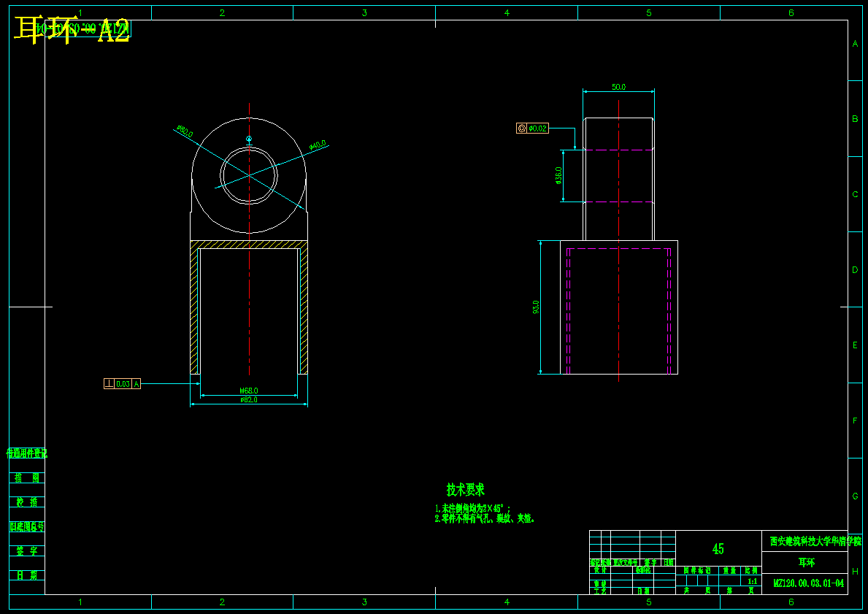Image resolution: width=868 pixels, height=614 pixels.
Task: Select the datum A marker on the bore circle
Action: pyautogui.click(x=249, y=139)
